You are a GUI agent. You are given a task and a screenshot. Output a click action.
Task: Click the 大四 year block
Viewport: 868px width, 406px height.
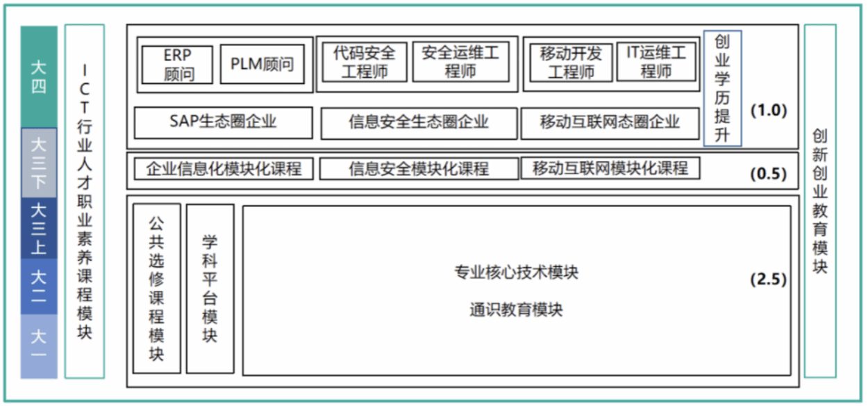click(39, 76)
